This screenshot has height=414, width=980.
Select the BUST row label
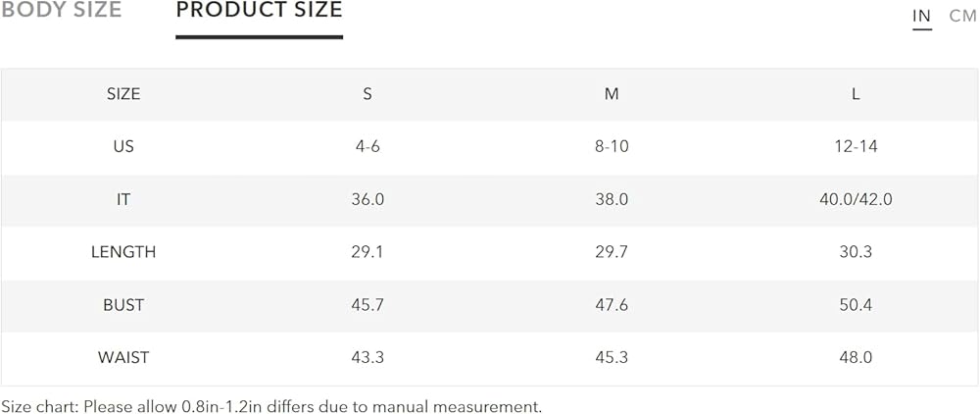tap(123, 305)
